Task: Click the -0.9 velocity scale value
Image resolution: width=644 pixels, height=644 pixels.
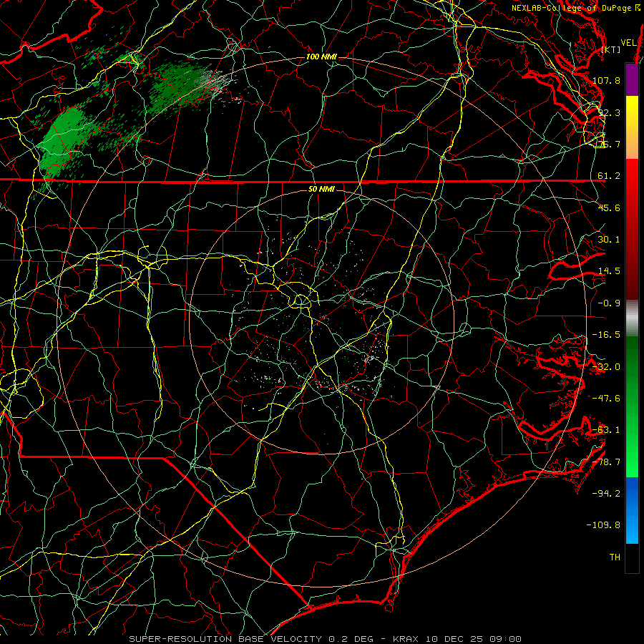Action: (609, 303)
